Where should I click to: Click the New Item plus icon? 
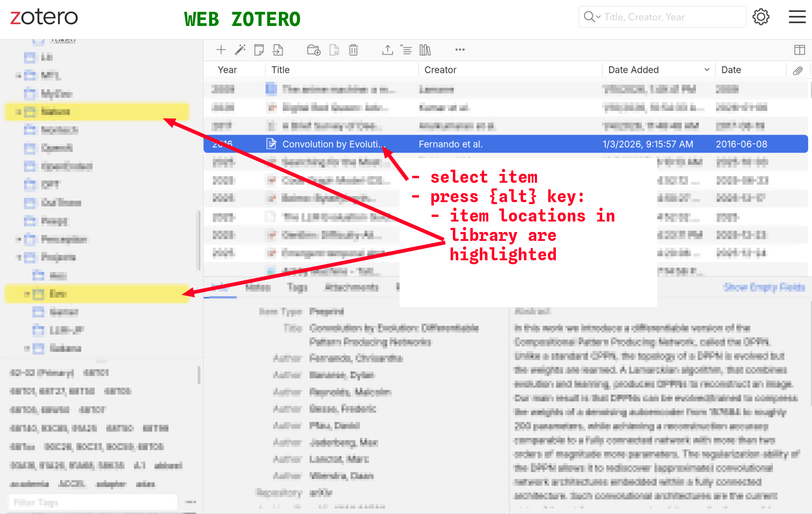coord(221,50)
